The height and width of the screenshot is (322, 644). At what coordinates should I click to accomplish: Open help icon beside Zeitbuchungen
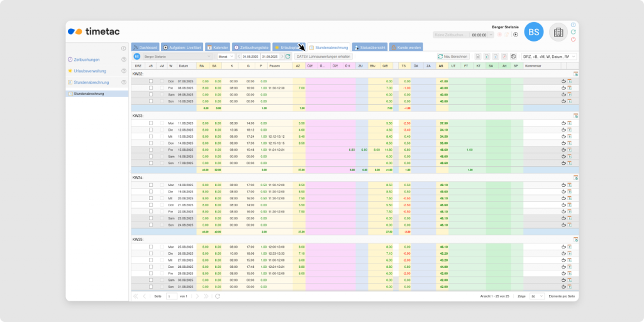pyautogui.click(x=124, y=60)
